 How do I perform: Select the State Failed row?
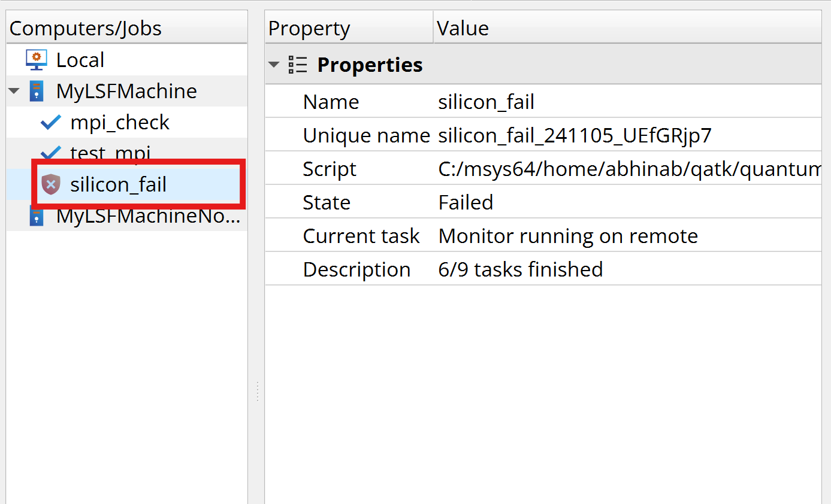(x=543, y=202)
